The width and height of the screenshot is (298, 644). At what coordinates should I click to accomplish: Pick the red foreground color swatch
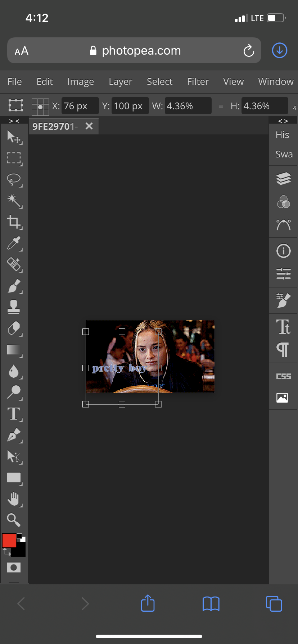tap(9, 540)
